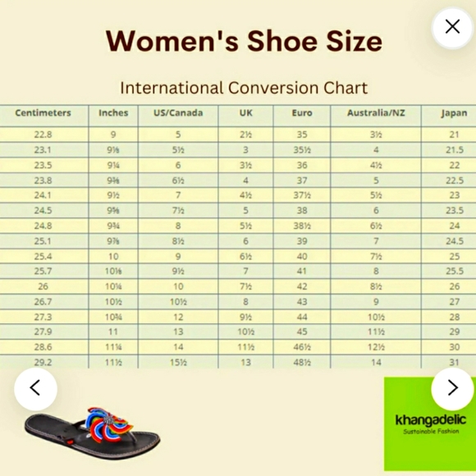The image size is (476, 476).
Task: Click the UK column header
Action: pos(245,113)
